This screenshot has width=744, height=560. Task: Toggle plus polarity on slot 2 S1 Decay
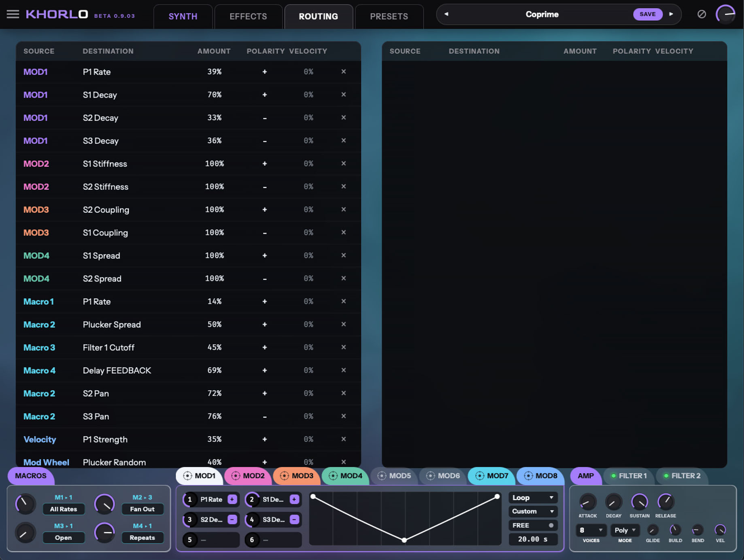point(294,500)
